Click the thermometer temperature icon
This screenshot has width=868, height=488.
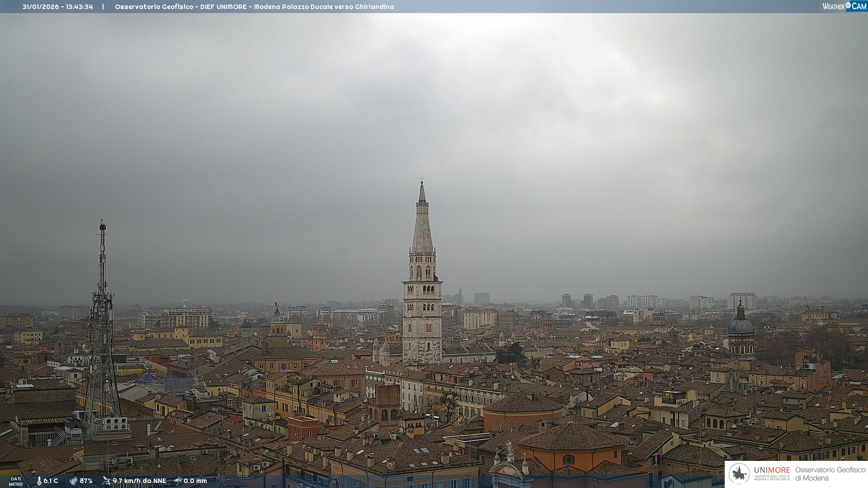[39, 481]
